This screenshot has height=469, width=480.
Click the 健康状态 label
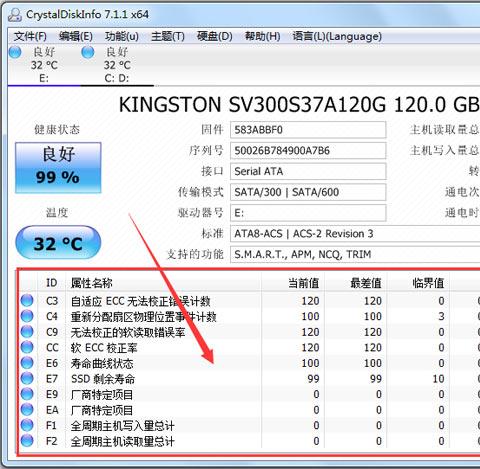click(x=57, y=130)
